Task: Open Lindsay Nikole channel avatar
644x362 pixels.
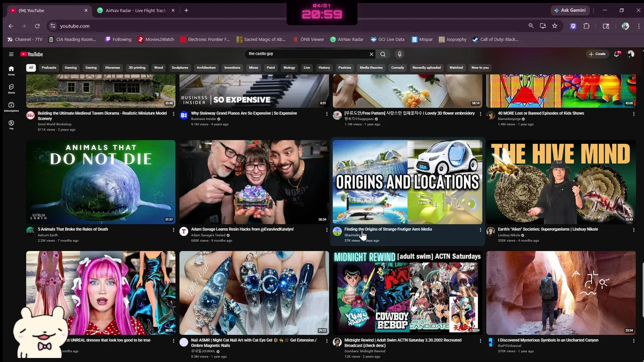Action: point(491,231)
